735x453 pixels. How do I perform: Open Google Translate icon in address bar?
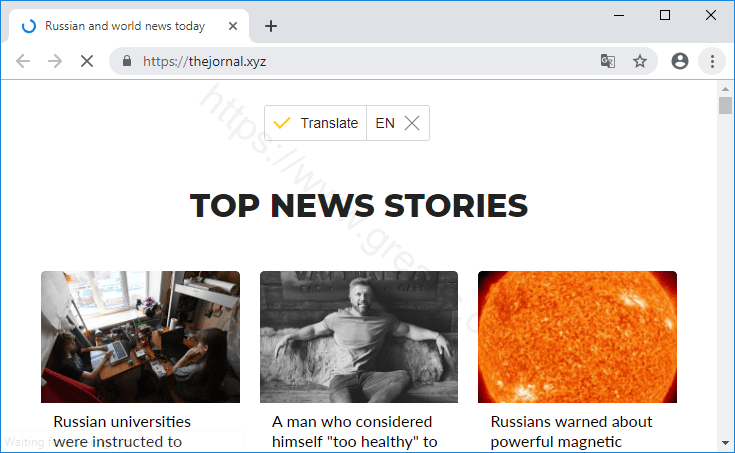(x=608, y=61)
